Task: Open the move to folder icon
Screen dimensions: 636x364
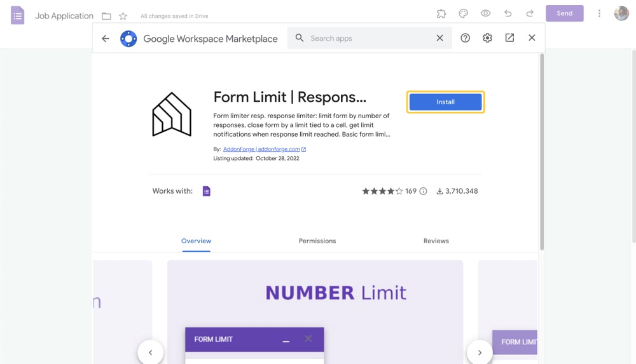Action: click(x=106, y=16)
